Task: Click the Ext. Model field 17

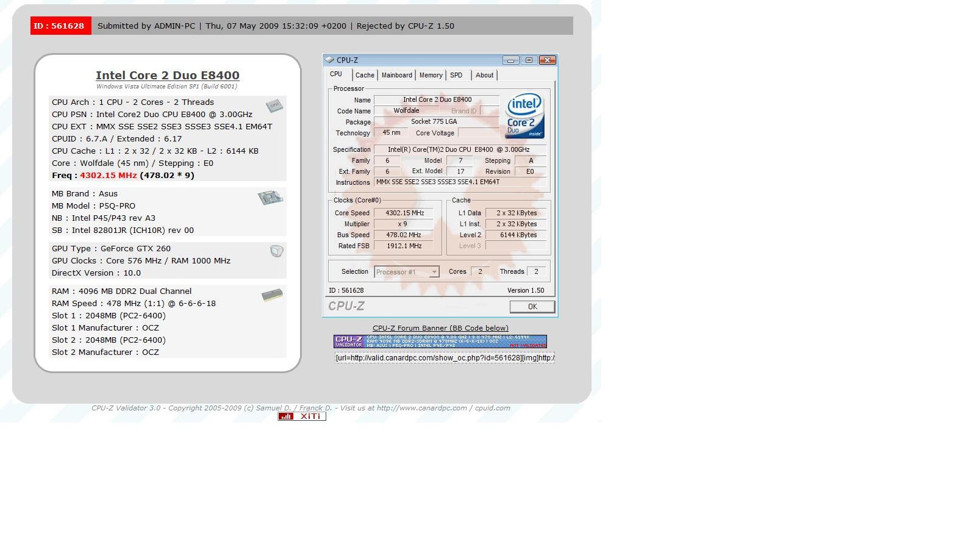Action: 460,171
